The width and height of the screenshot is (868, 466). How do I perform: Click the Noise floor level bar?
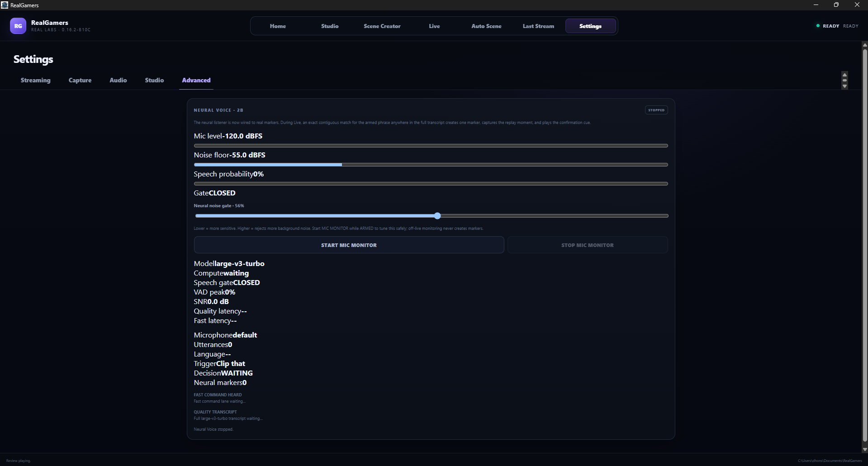click(x=431, y=165)
